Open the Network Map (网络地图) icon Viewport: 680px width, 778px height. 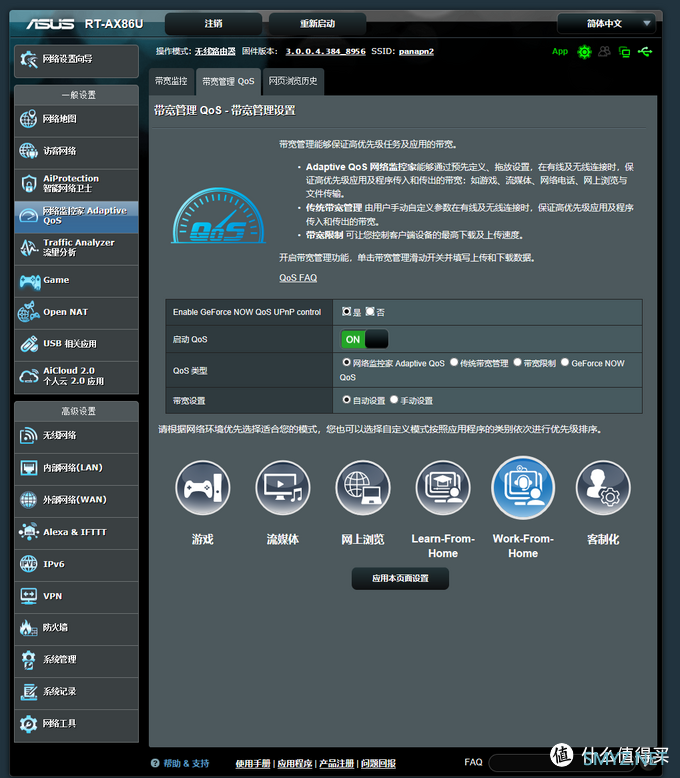pyautogui.click(x=28, y=119)
